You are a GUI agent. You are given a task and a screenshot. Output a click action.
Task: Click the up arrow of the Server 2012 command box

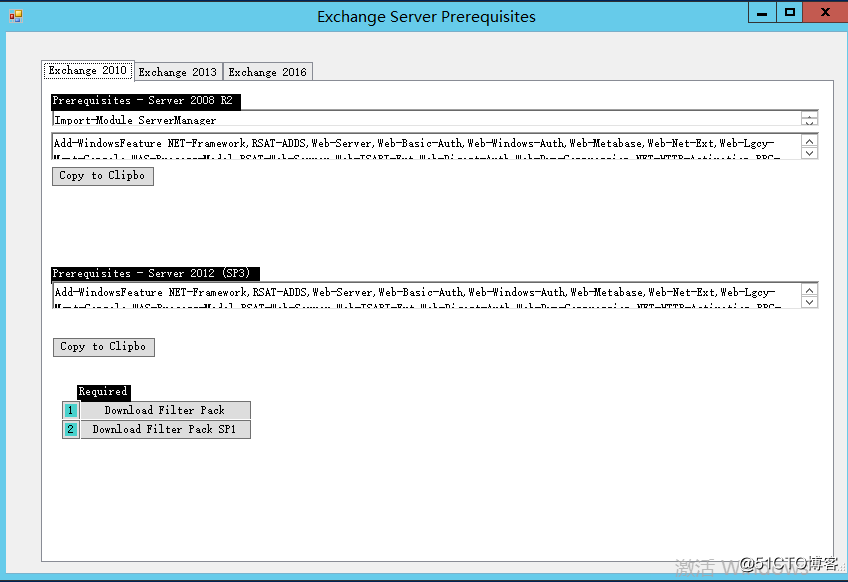tap(810, 290)
